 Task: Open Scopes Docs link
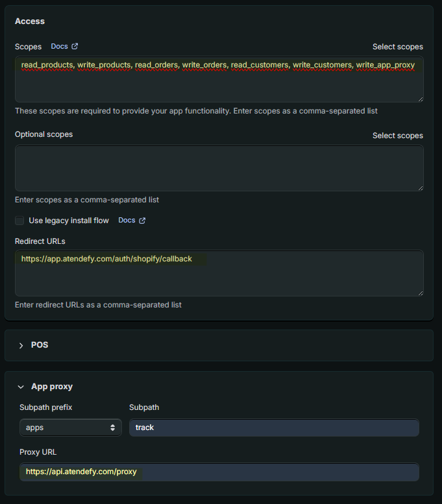[x=60, y=46]
